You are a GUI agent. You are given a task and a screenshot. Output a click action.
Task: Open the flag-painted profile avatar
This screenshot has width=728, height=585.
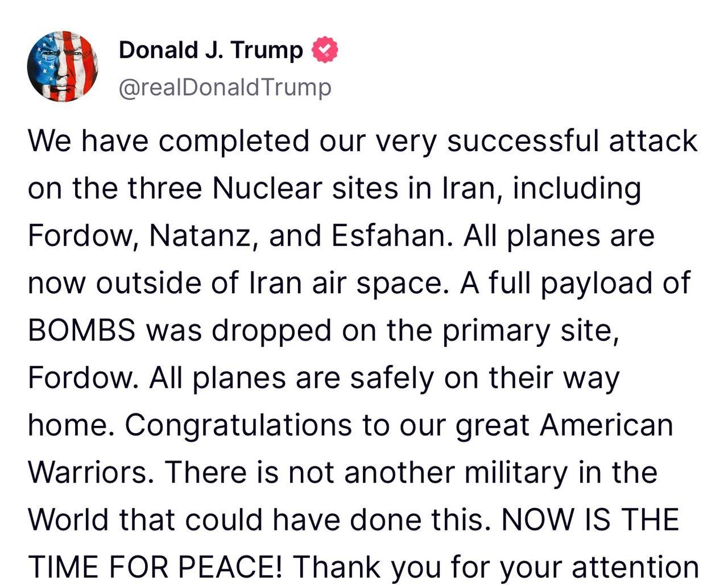coord(63,67)
